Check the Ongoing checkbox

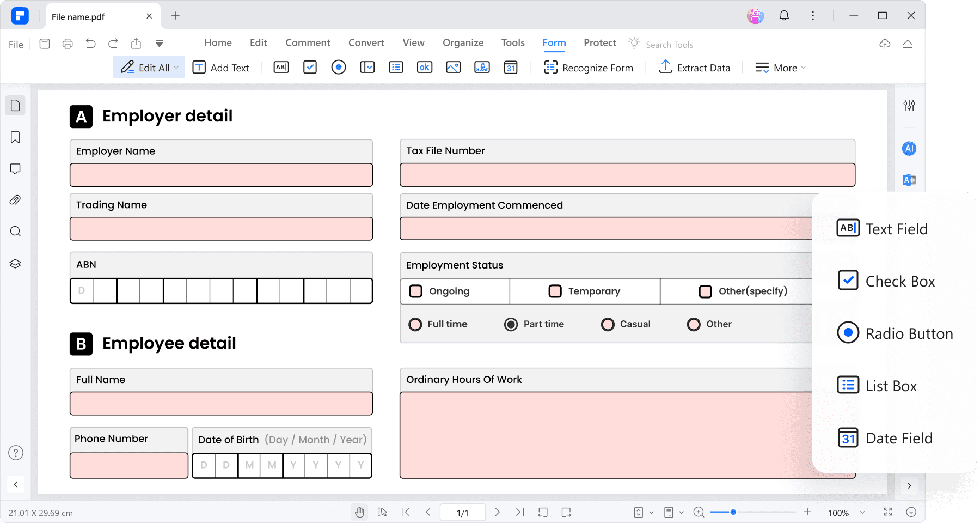tap(416, 291)
